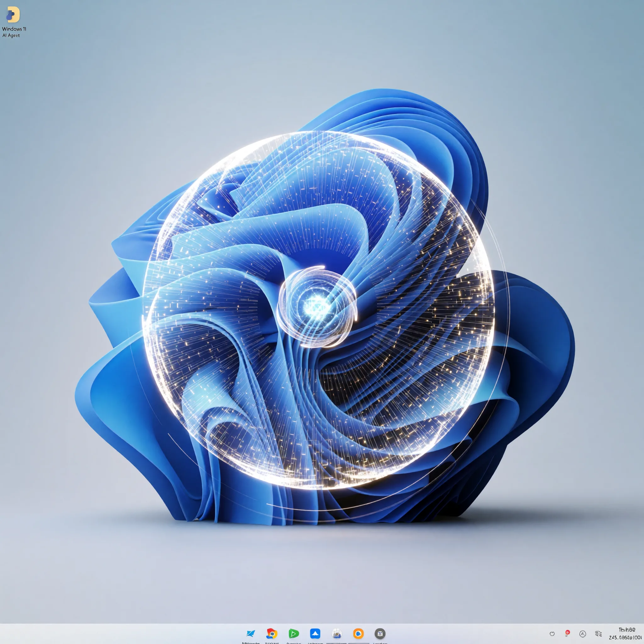Launch the Chrome-style multicolor taskbar icon
This screenshot has width=644, height=644.
272,633
